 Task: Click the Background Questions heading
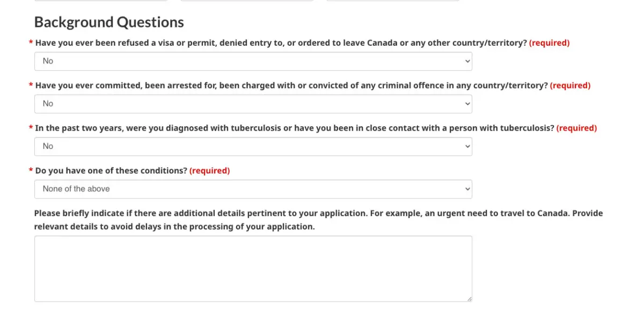click(109, 22)
